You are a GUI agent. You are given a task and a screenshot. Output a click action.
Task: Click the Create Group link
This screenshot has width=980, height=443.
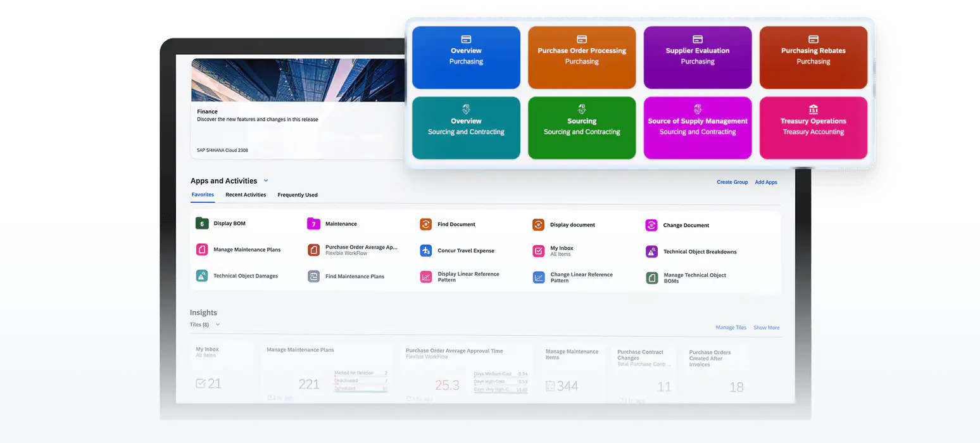(x=732, y=182)
